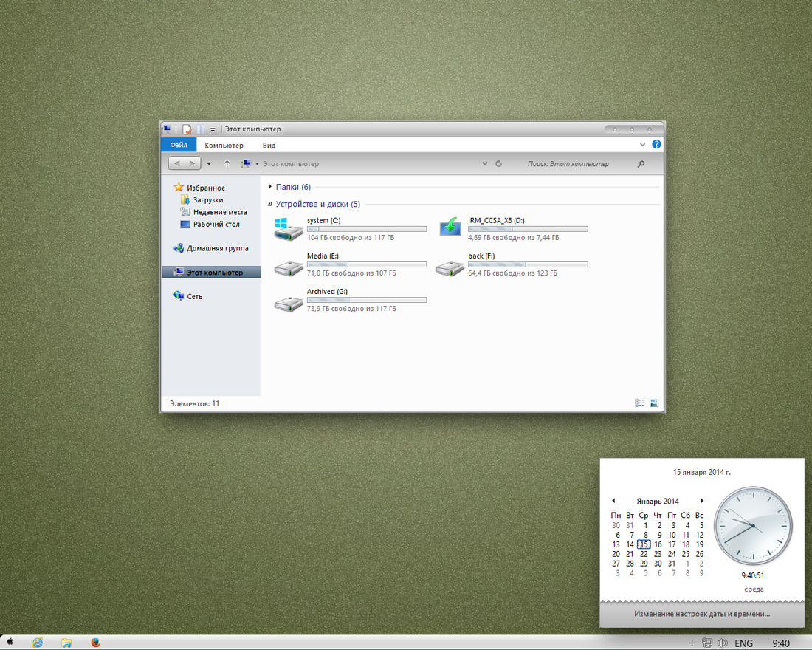
Task: Toggle ENG input language indicator
Action: 743,643
